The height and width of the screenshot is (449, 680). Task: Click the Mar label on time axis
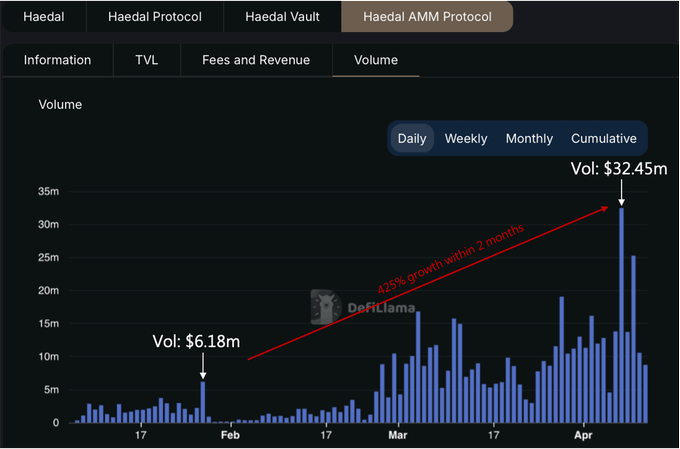pos(398,436)
